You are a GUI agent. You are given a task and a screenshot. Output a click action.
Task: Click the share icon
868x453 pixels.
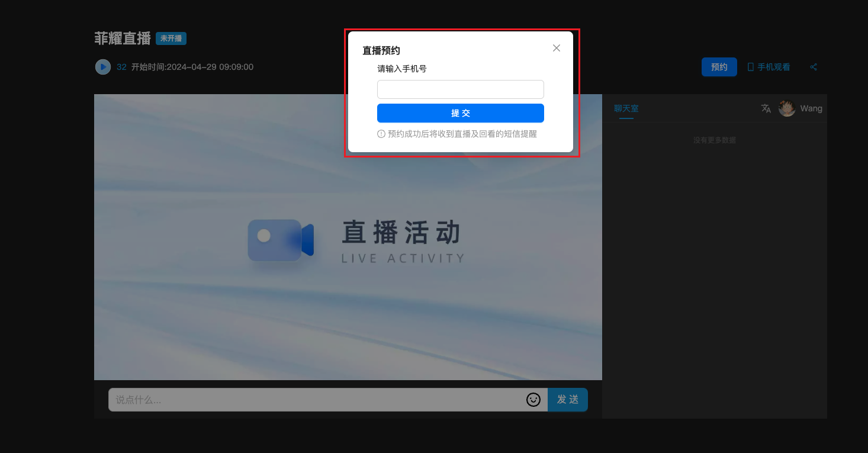[814, 67]
